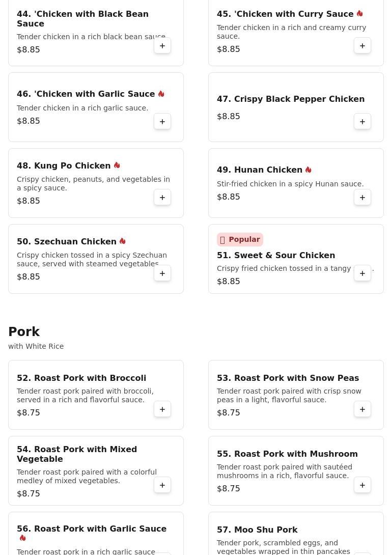Click plus for Chicken with Garlic Sauce

(162, 121)
